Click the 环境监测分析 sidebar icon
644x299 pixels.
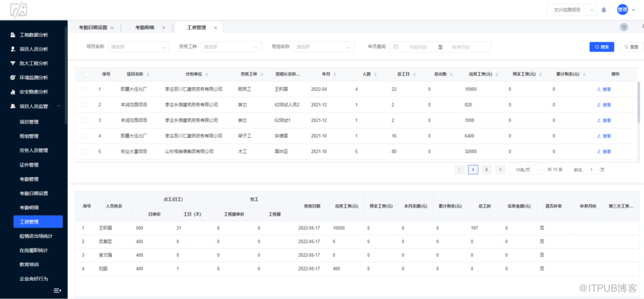click(12, 78)
